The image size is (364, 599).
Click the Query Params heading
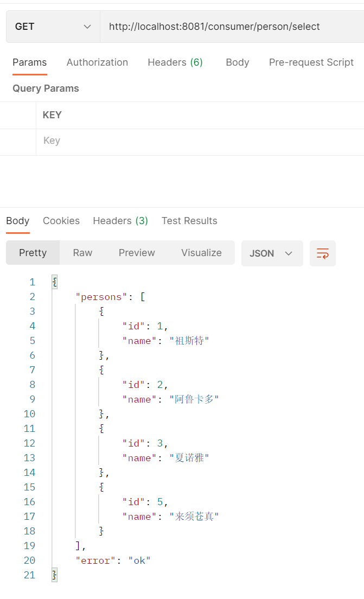pyautogui.click(x=46, y=88)
